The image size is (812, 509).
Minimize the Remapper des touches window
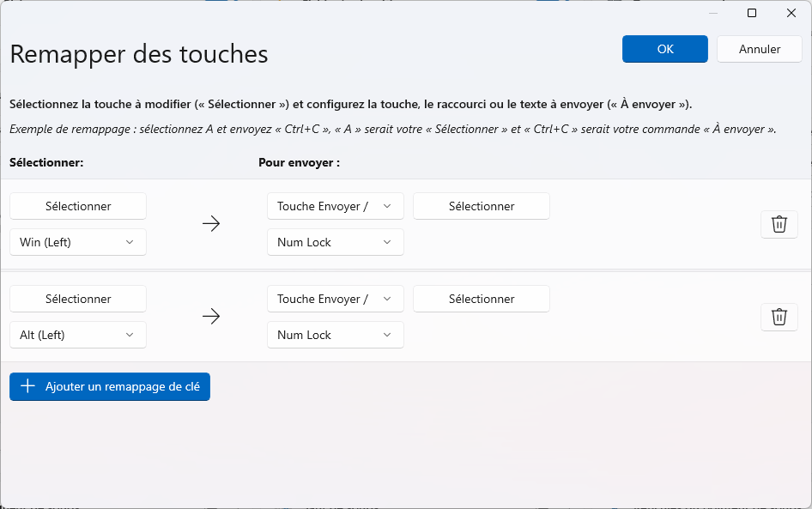click(712, 13)
